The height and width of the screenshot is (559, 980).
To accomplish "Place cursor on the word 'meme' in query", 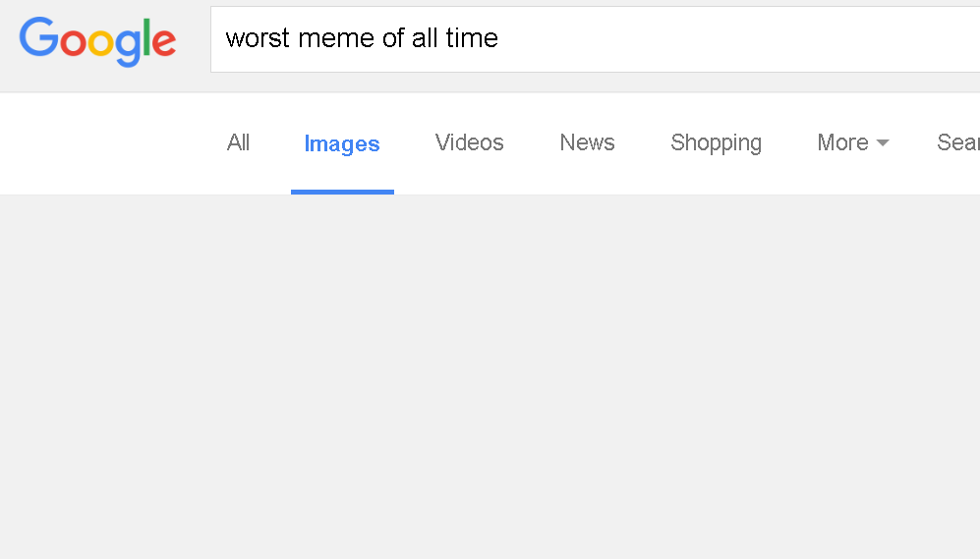I will tap(336, 38).
